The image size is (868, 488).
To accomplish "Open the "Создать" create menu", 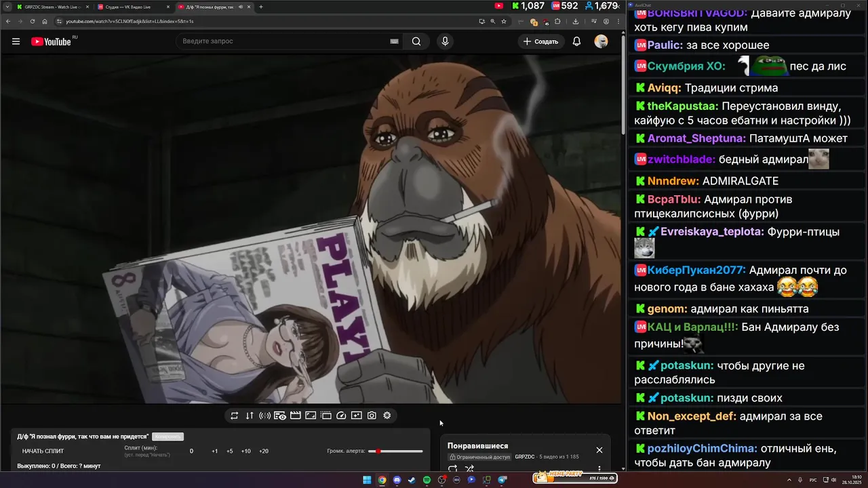I will [x=540, y=41].
